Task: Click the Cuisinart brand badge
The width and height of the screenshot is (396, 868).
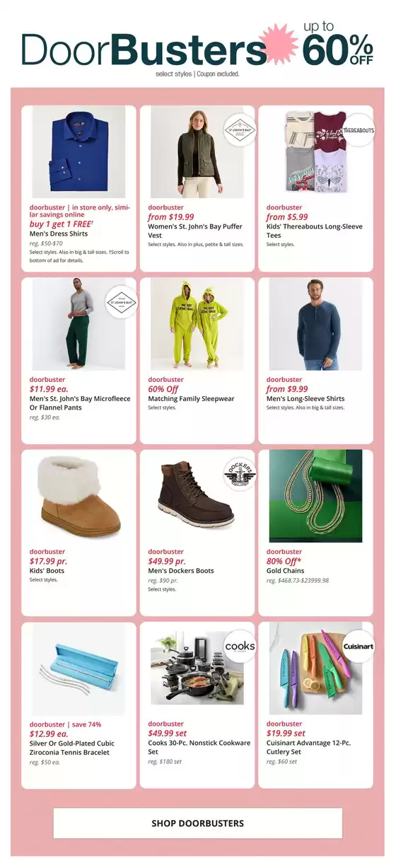Action: [359, 646]
